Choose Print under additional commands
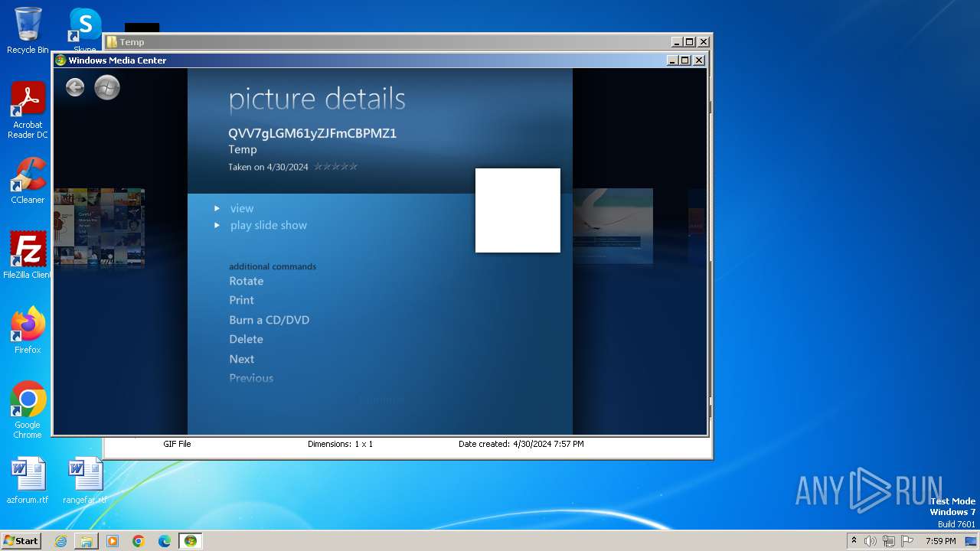Image resolution: width=980 pixels, height=551 pixels. (242, 300)
